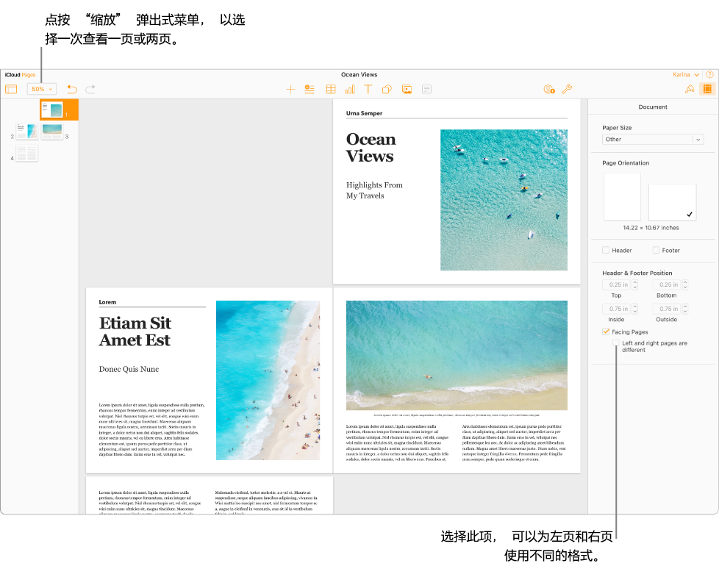Adjust the Inside margin stepper

click(x=635, y=309)
